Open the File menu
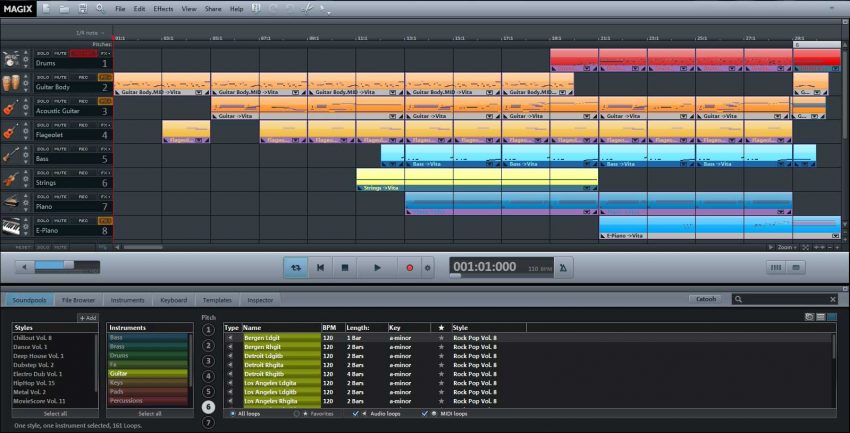 click(x=120, y=9)
